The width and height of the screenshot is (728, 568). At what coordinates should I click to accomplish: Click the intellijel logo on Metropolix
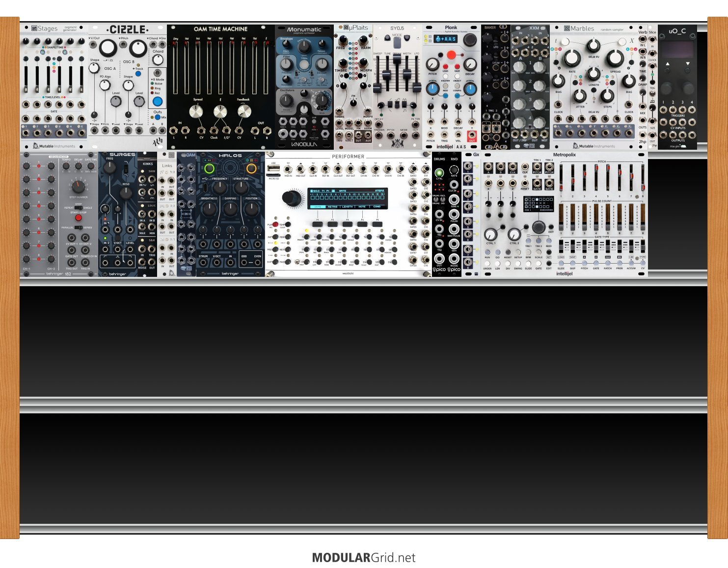pyautogui.click(x=565, y=274)
